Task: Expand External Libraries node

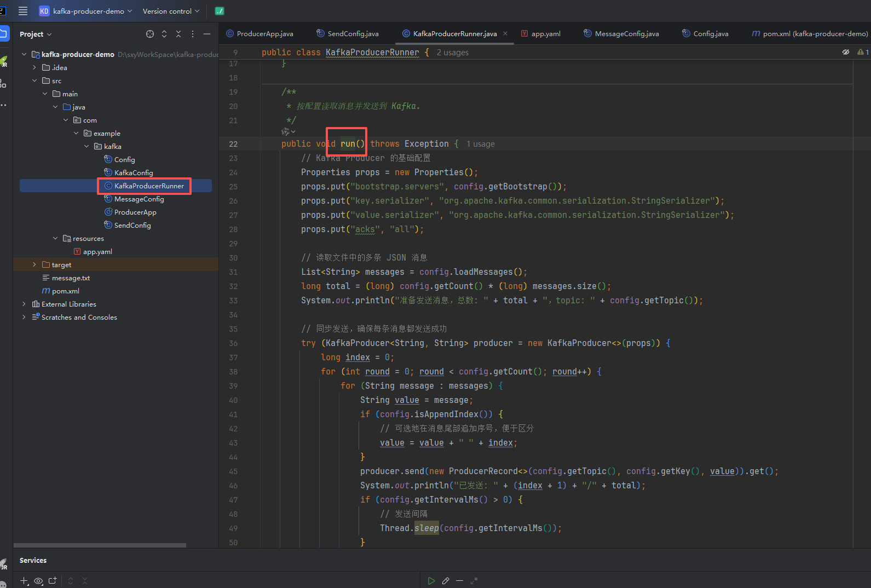Action: (x=24, y=304)
